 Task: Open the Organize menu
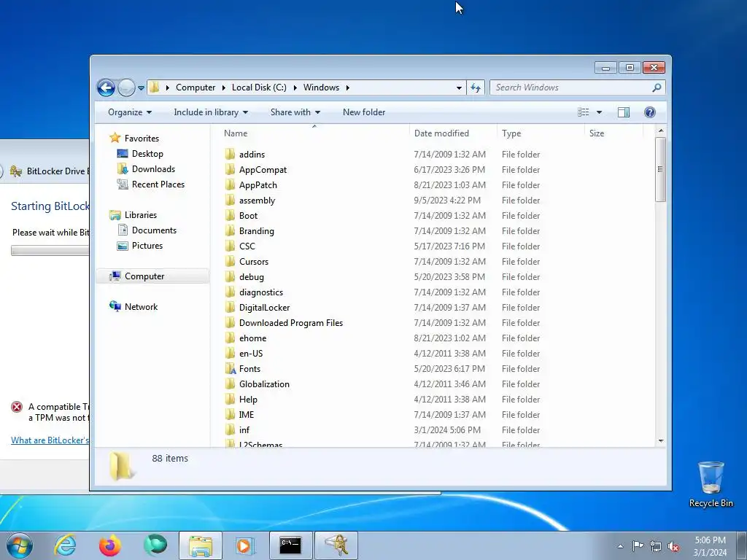pyautogui.click(x=130, y=112)
